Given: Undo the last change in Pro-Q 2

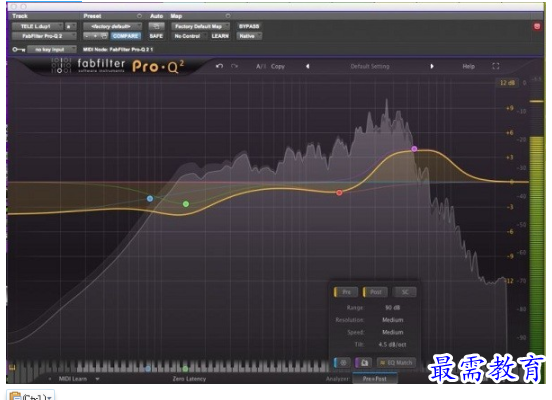Looking at the screenshot, I should (x=219, y=66).
